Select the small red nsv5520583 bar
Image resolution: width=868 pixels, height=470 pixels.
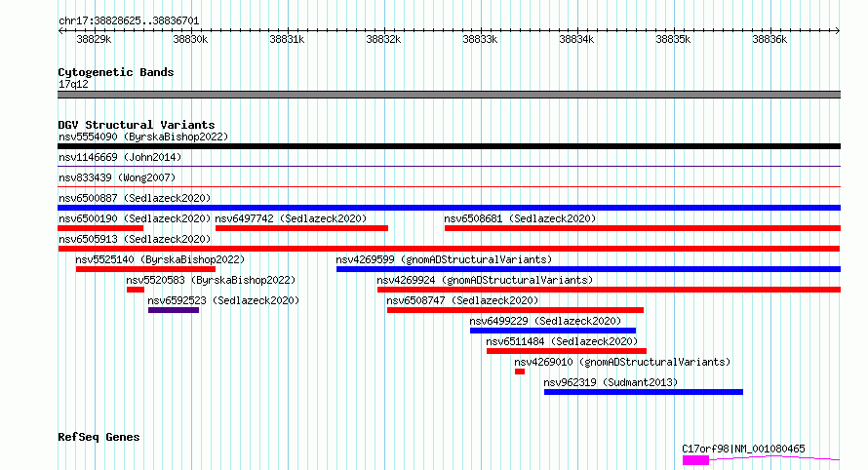click(136, 290)
